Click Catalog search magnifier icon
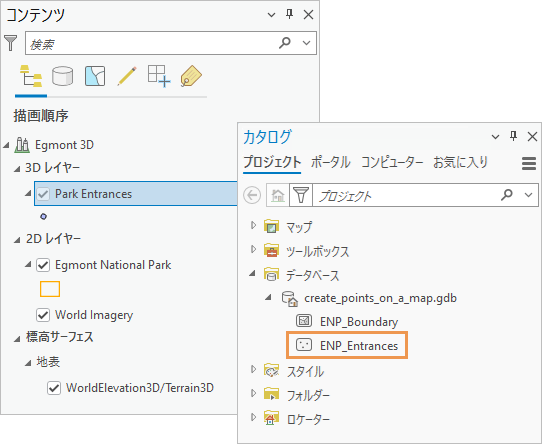The width and height of the screenshot is (542, 444). click(x=507, y=195)
